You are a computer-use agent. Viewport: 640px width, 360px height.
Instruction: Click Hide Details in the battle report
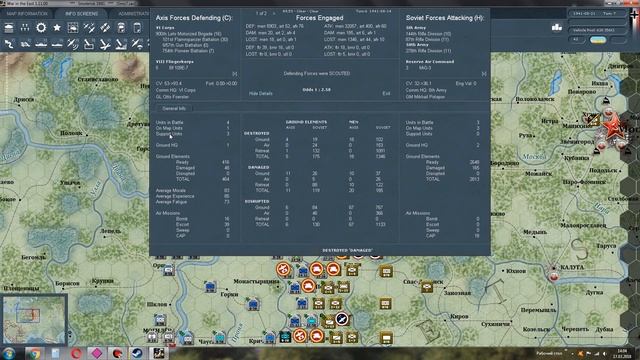point(260,93)
